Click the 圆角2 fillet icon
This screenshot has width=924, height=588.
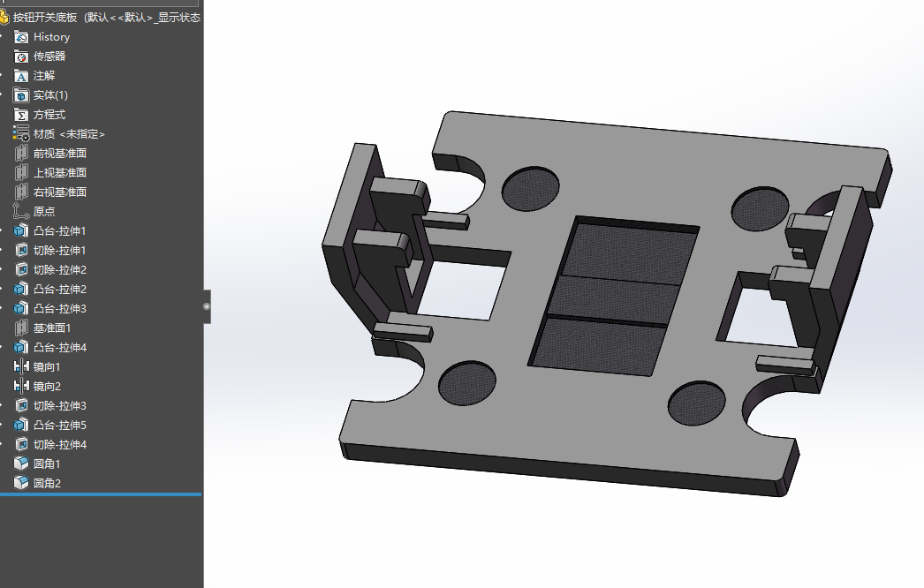coord(21,483)
